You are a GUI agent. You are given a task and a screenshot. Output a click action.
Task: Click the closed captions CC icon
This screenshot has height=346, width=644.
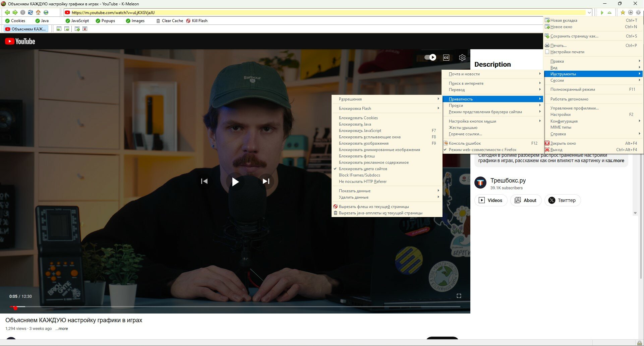pyautogui.click(x=446, y=58)
